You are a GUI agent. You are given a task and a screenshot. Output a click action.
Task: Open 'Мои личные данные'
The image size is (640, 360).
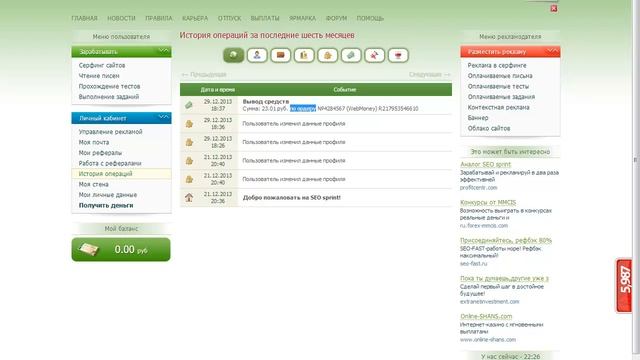pos(108,195)
